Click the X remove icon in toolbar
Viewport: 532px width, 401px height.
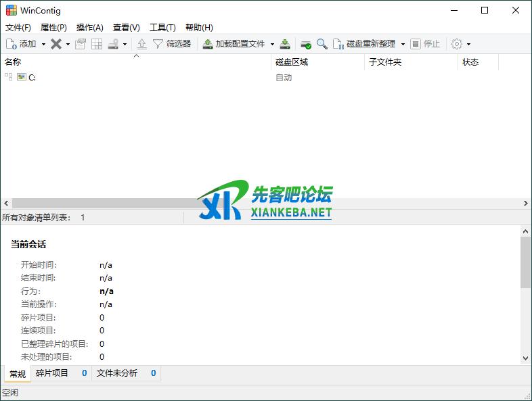coord(56,44)
